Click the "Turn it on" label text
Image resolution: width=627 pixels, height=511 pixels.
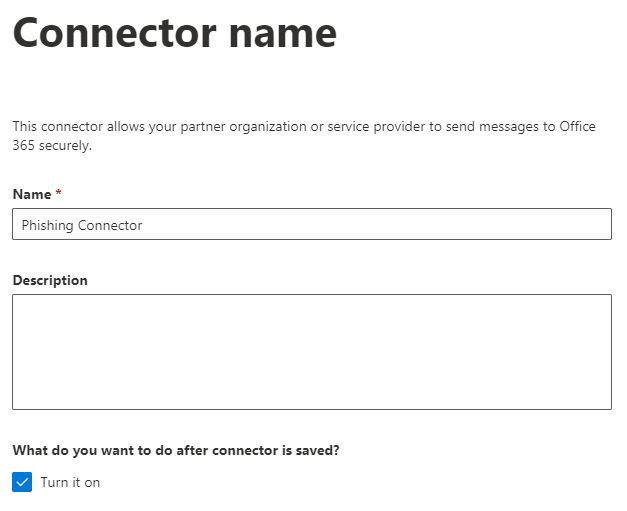pos(70,482)
